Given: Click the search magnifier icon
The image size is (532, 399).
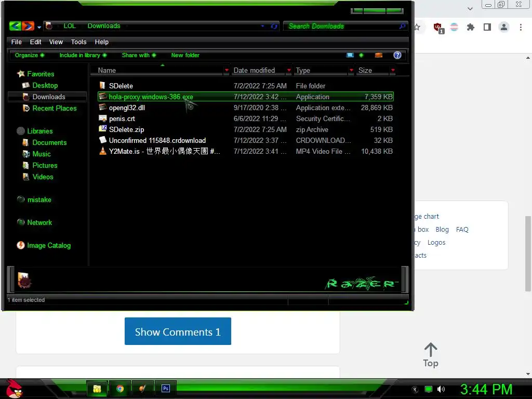Looking at the screenshot, I should [403, 26].
